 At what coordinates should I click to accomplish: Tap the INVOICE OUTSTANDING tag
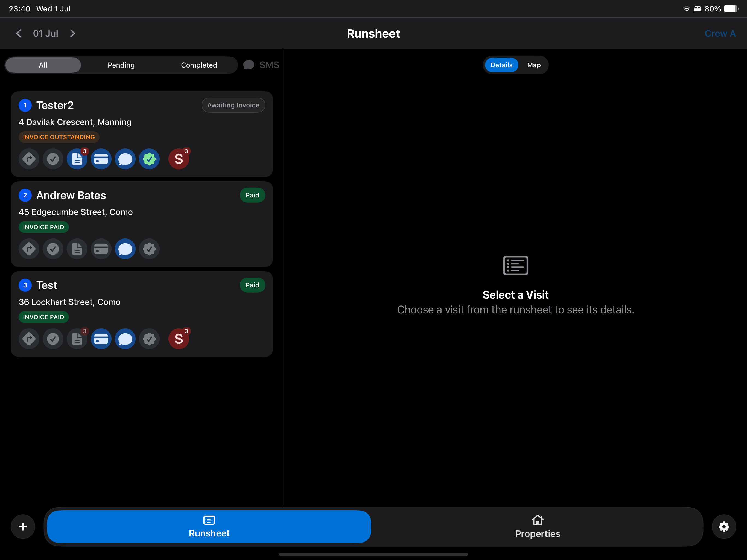coord(59,137)
